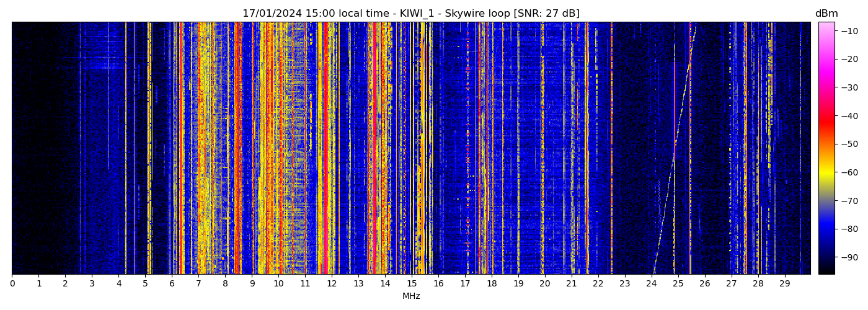Screen dimensions: 868x310
Task: Click the magenta carrier line near 11.8 MHz
Action: 326,149
